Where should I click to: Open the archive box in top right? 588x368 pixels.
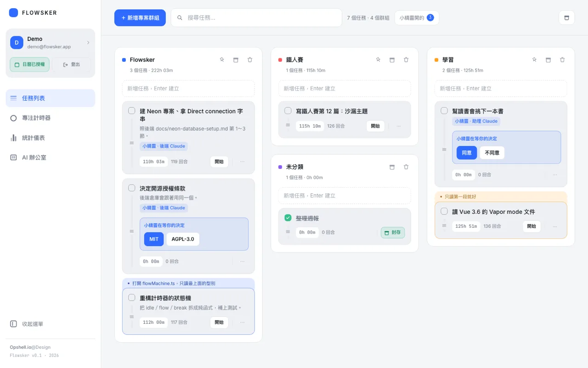[x=566, y=18]
